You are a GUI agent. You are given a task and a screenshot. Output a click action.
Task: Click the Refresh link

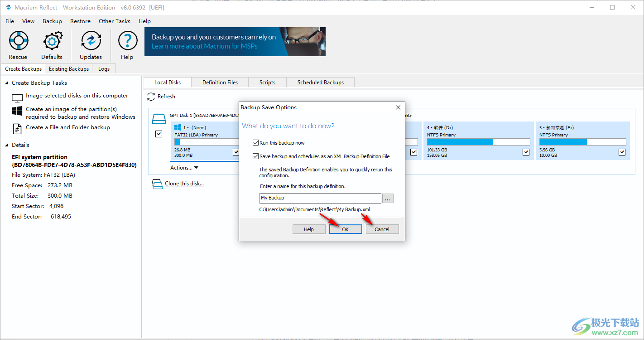(x=166, y=97)
